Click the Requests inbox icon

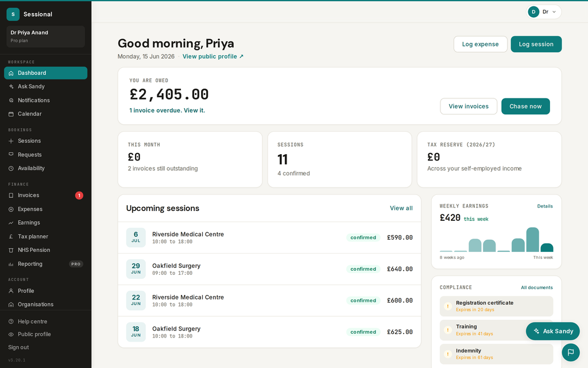tap(11, 155)
